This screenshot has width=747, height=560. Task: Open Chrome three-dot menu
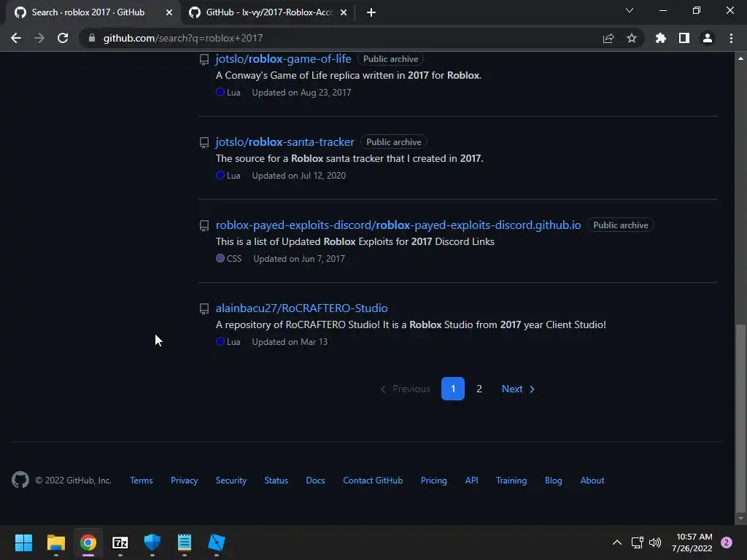click(x=731, y=38)
